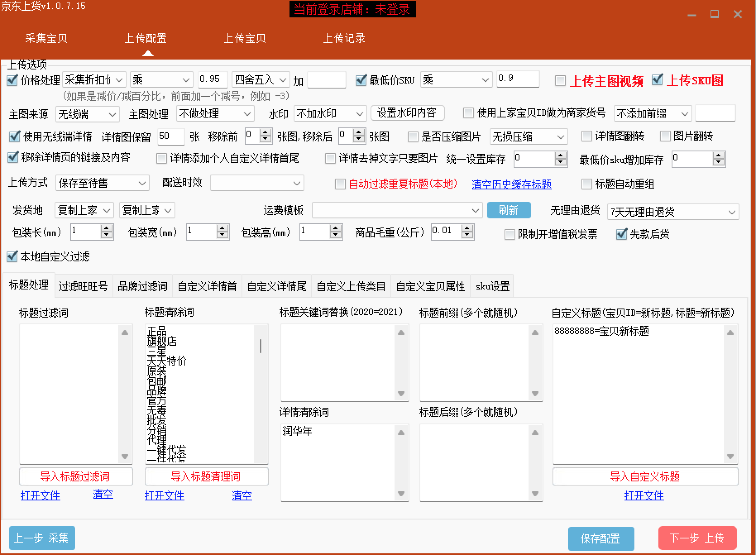756x555 pixels.
Task: Increase 包装长(mm) with up arrow
Action: [x=107, y=228]
